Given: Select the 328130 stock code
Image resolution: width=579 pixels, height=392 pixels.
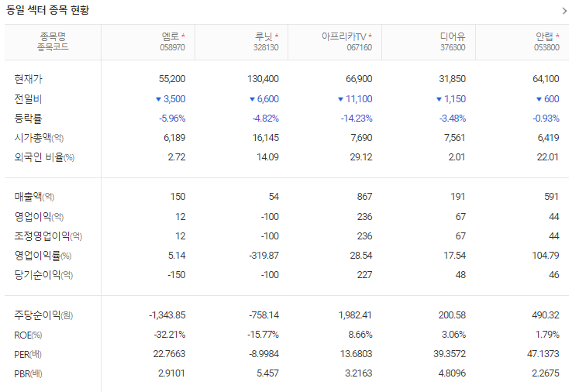Looking at the screenshot, I should click(266, 47).
